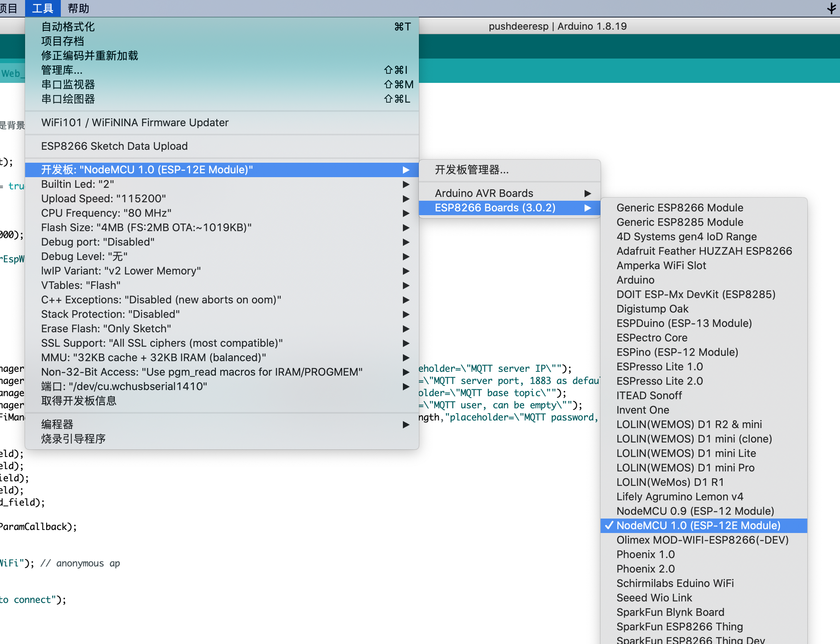The image size is (840, 644).
Task: Click 修正编码并重新加载
Action: (222, 56)
